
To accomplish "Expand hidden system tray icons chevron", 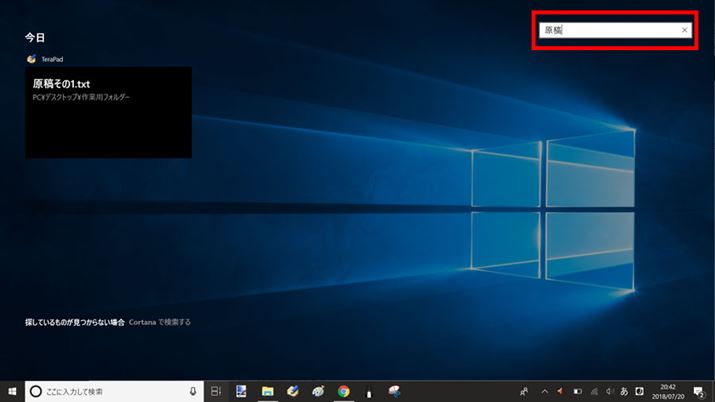I will pos(544,391).
